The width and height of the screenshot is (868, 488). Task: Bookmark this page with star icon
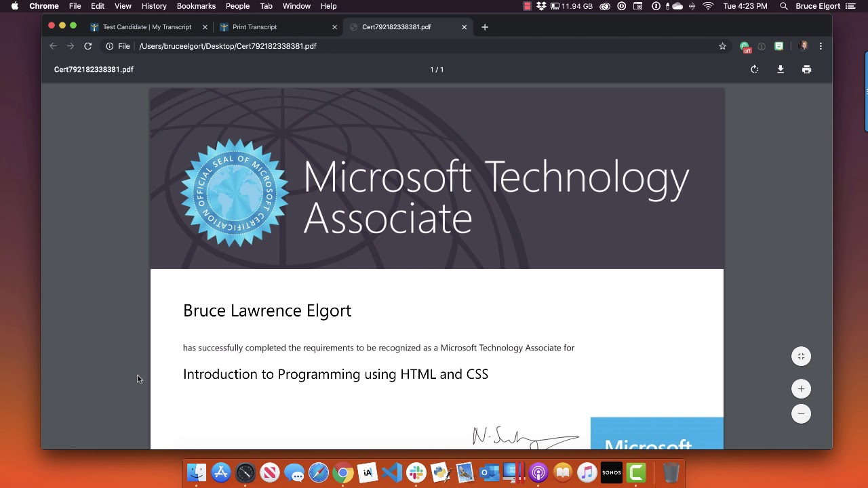pos(722,46)
